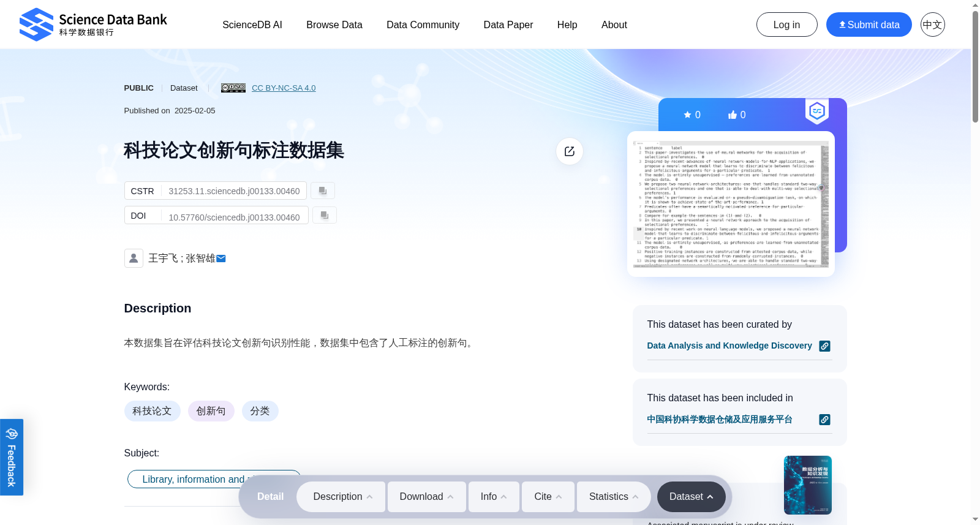Expand the Description section chevron

click(x=369, y=497)
